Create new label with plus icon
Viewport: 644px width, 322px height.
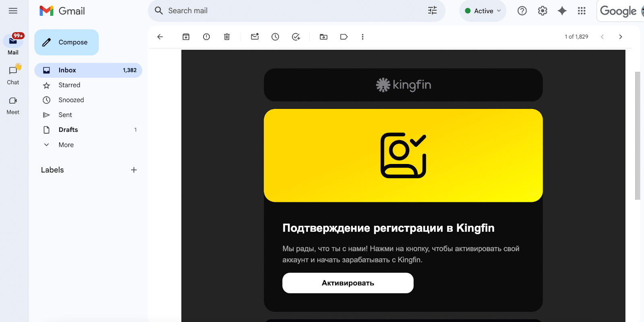click(134, 170)
